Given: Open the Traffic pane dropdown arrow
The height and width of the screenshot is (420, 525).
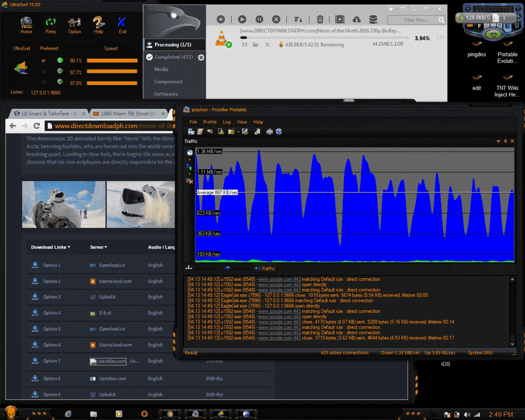Looking at the screenshot, I should pos(498,141).
